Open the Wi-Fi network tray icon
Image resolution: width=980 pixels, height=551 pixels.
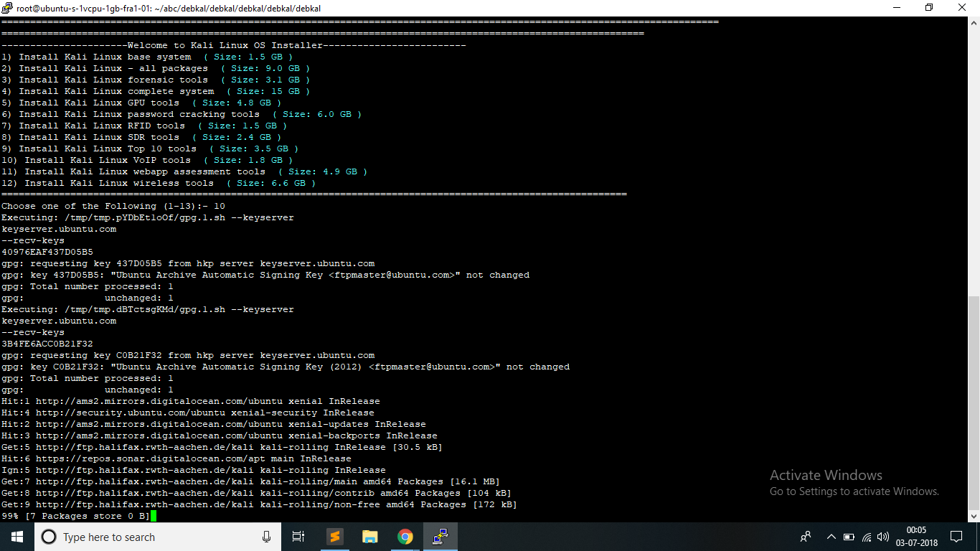coord(867,537)
